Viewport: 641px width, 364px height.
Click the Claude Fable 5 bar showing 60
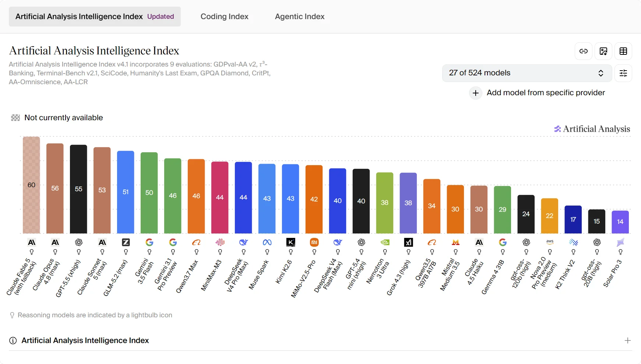(31, 185)
